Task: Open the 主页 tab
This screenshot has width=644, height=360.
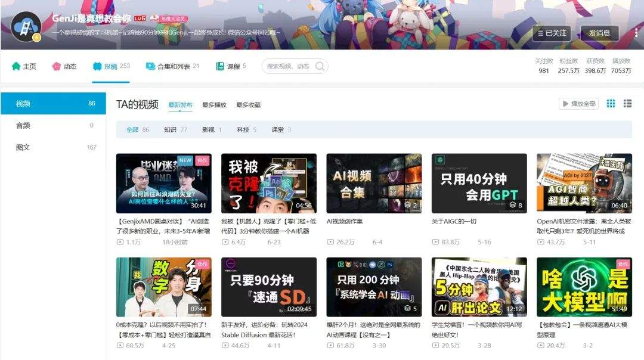Action: (24, 66)
